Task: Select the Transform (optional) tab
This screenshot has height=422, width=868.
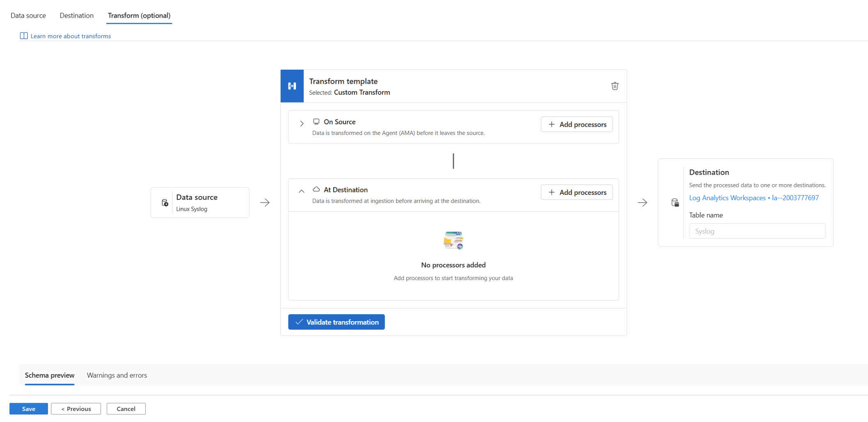Action: (x=139, y=16)
